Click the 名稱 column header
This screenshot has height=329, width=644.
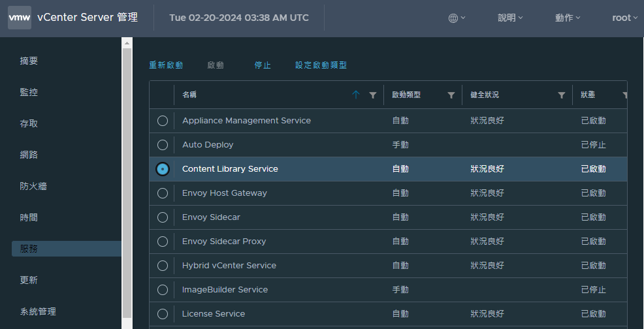pos(189,95)
